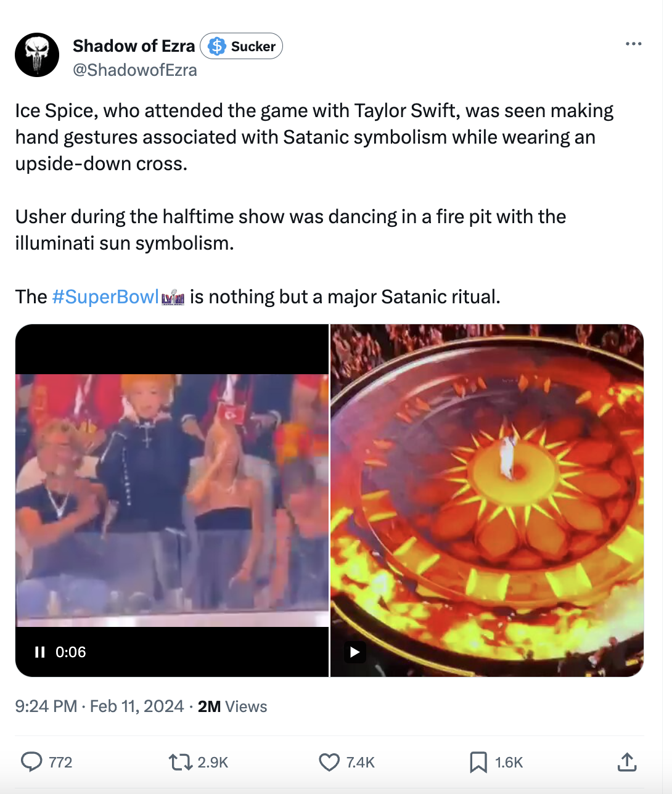Image resolution: width=672 pixels, height=794 pixels.
Task: Toggle the bookmark state
Action: click(x=479, y=763)
